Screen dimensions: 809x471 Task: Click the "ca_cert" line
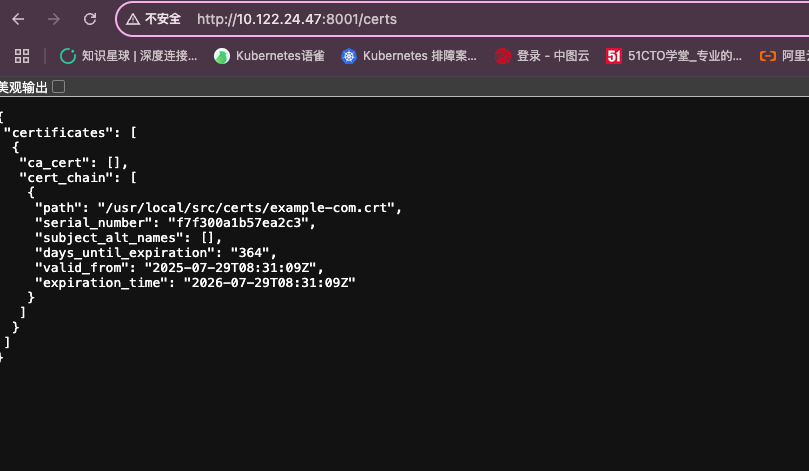73,163
